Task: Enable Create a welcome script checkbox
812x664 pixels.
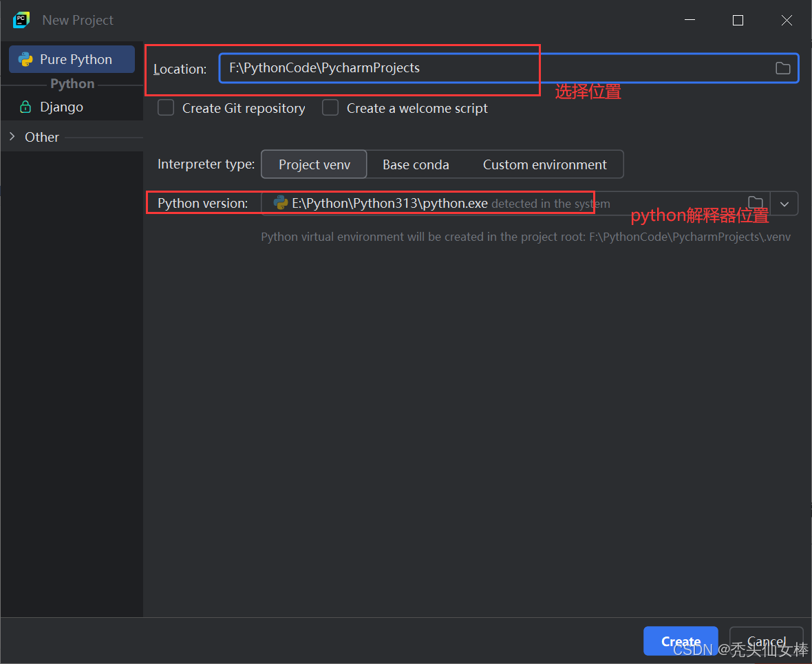Action: point(330,108)
